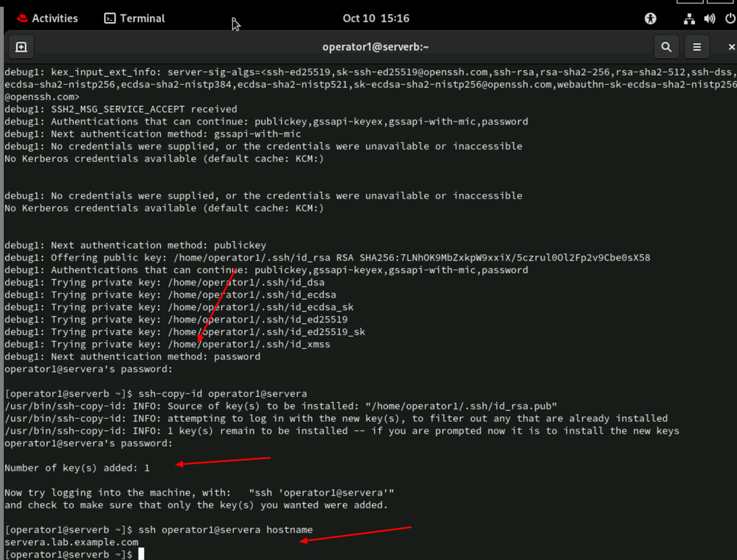Click the volume speaker icon
The width and height of the screenshot is (737, 560).
pos(710,18)
